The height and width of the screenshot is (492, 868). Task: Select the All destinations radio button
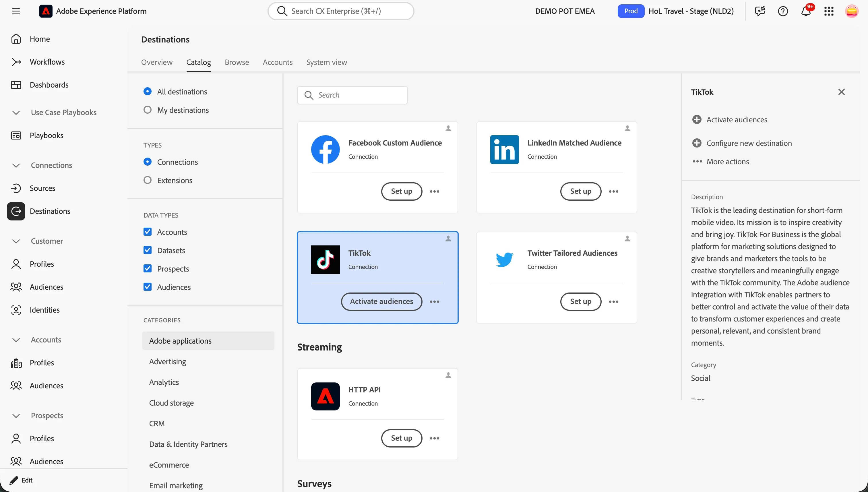tap(147, 91)
